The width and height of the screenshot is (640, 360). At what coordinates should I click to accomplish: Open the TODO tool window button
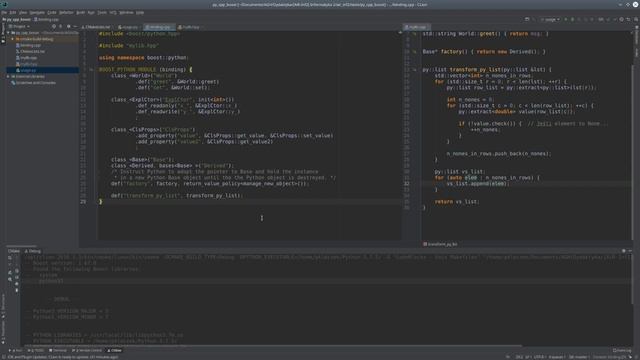click(36, 351)
